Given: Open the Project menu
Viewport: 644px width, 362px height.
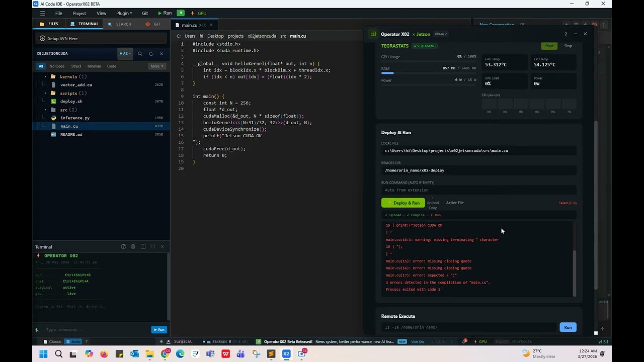Looking at the screenshot, I should 79,13.
